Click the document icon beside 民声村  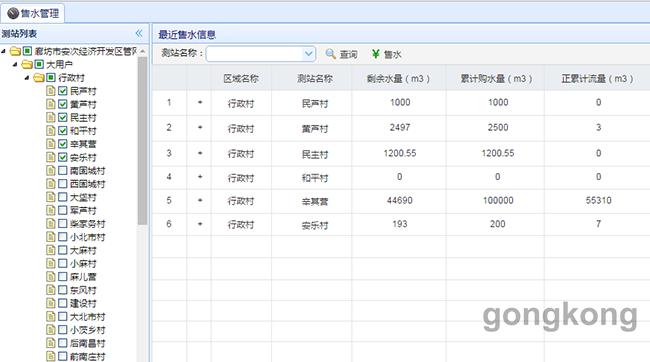51,91
